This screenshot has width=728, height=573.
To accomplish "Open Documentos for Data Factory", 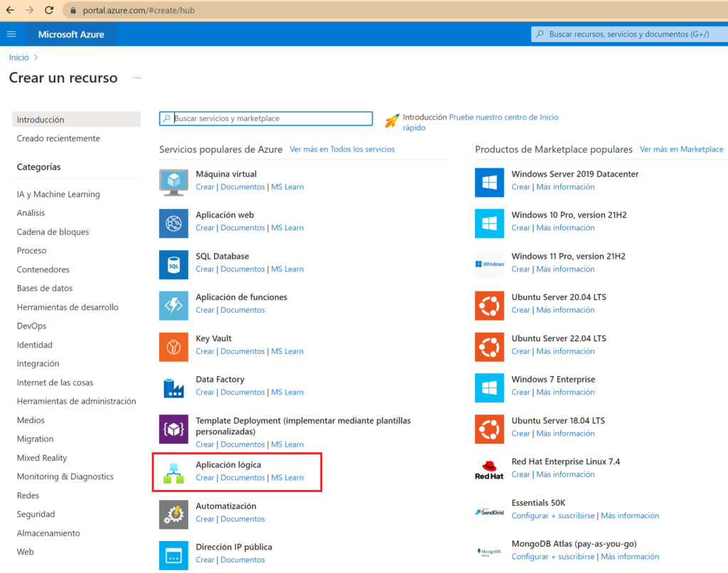I will pyautogui.click(x=242, y=392).
